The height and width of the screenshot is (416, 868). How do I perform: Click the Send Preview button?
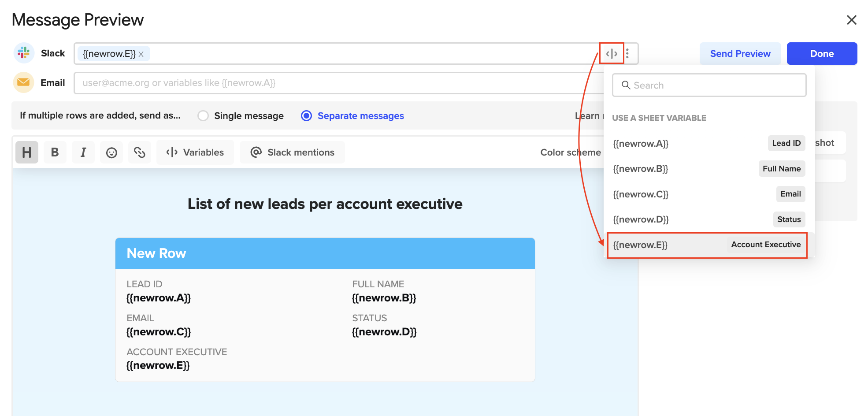click(740, 54)
